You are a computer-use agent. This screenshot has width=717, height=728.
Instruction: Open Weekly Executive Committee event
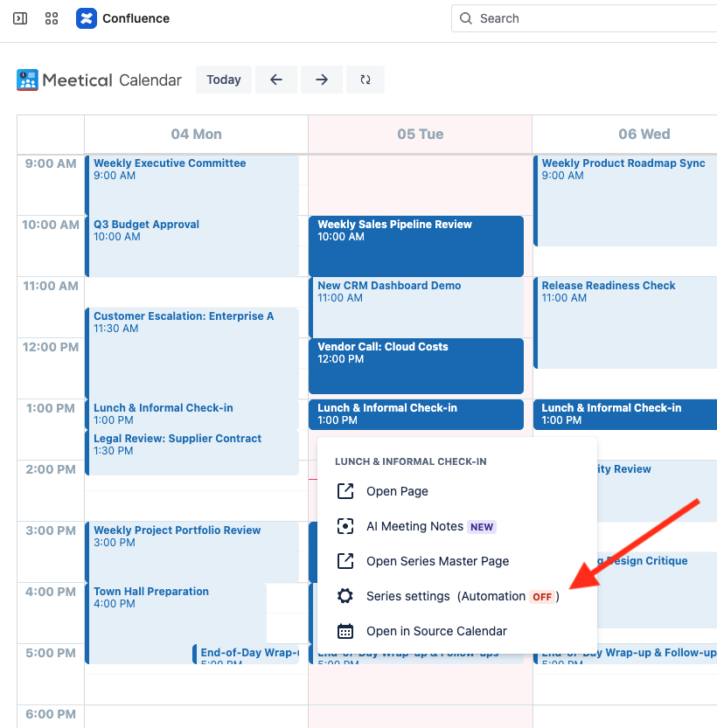click(191, 184)
